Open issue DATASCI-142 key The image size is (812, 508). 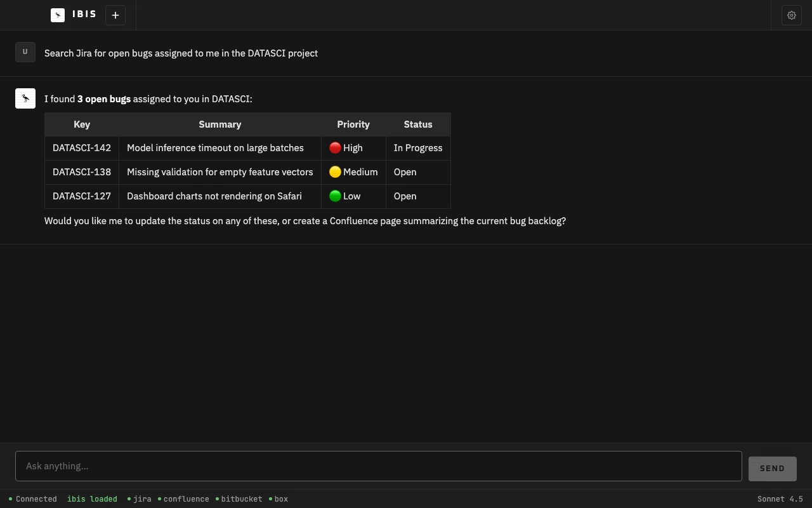tap(82, 148)
